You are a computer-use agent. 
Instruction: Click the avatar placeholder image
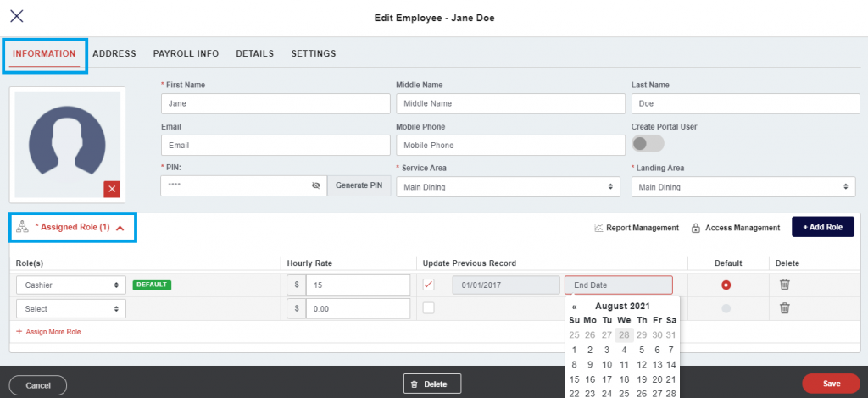point(67,145)
